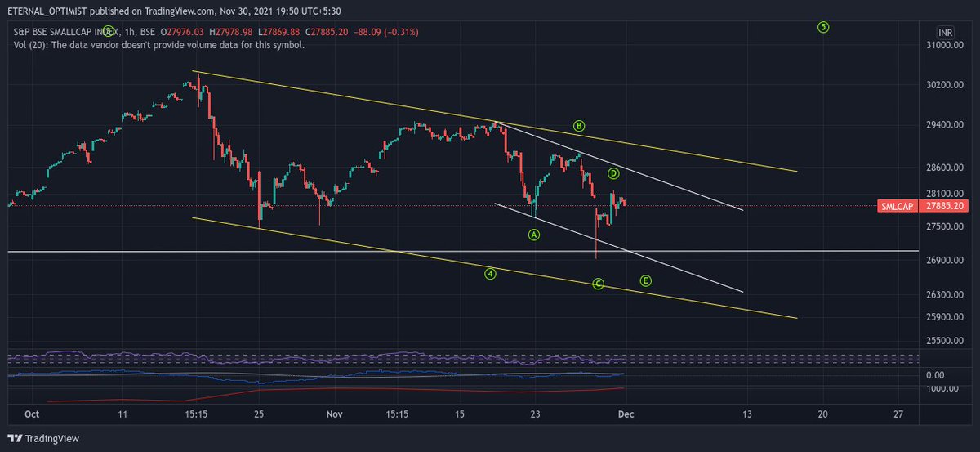Click the 26900.00 price axis label
This screenshot has height=452, width=980.
pos(946,261)
